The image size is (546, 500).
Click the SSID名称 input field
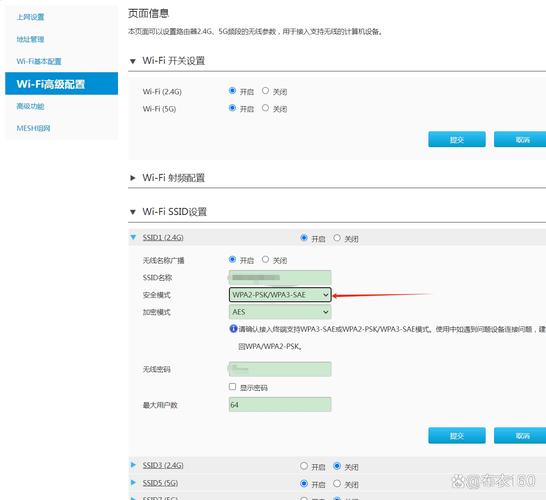280,278
